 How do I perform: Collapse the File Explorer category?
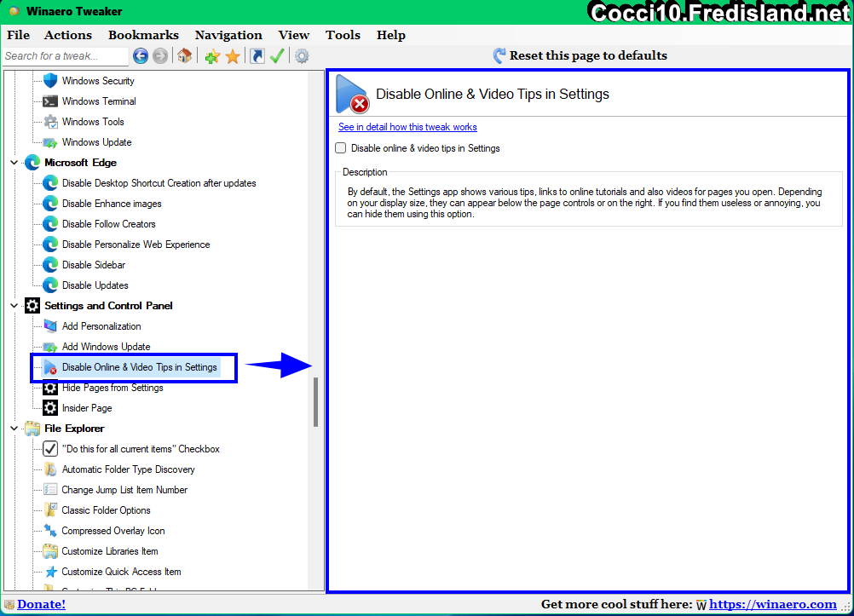(14, 429)
